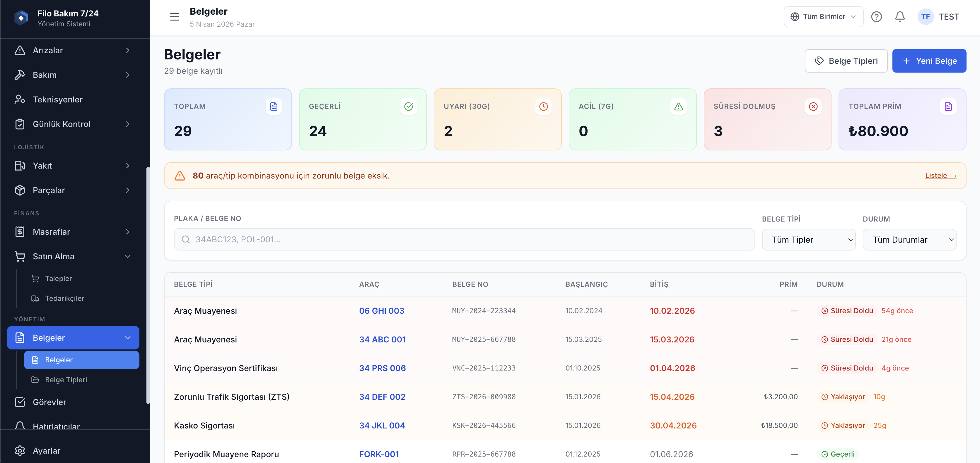Viewport: 980px width, 463px height.
Task: Open the Tüm Tipler filter dropdown
Action: 808,240
